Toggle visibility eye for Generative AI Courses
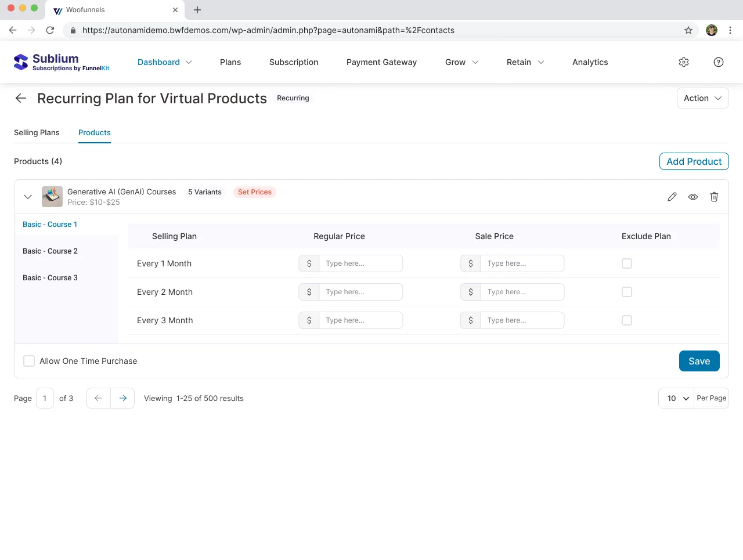743x560 pixels. pos(693,197)
